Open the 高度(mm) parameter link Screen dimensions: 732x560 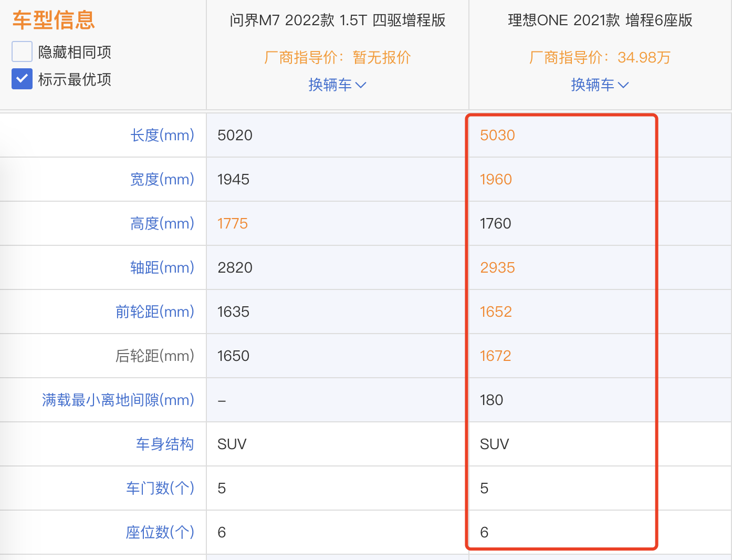point(162,224)
